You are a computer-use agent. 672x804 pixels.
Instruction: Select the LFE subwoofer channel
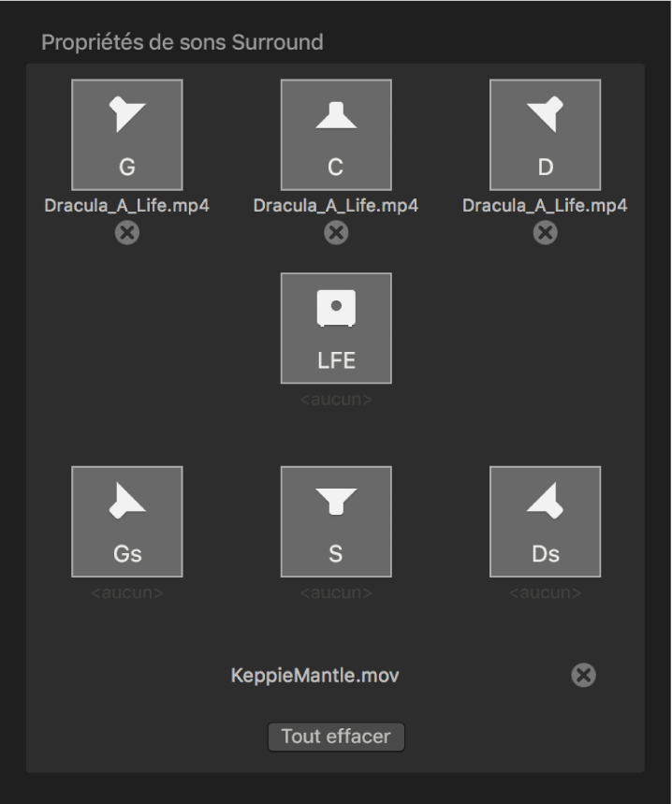(336, 329)
